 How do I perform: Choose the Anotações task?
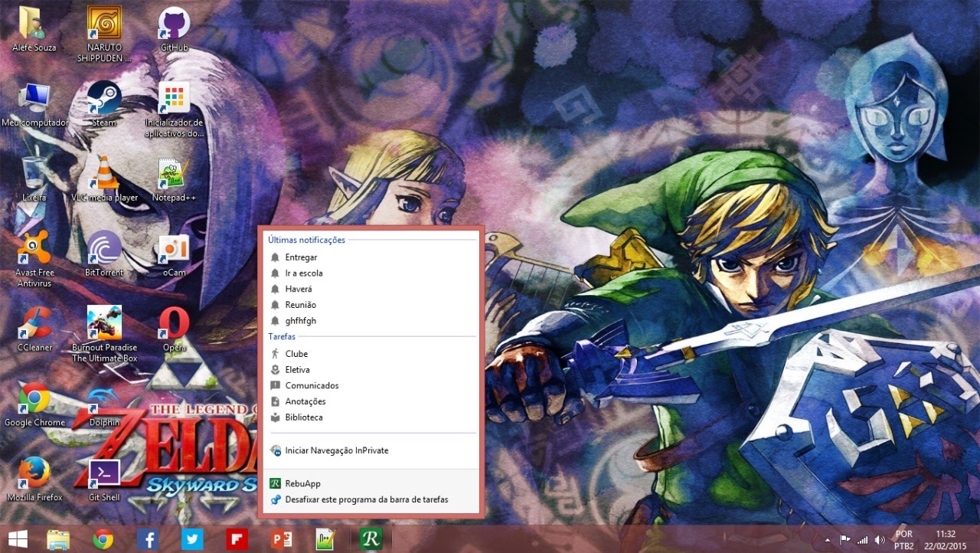(x=371, y=401)
